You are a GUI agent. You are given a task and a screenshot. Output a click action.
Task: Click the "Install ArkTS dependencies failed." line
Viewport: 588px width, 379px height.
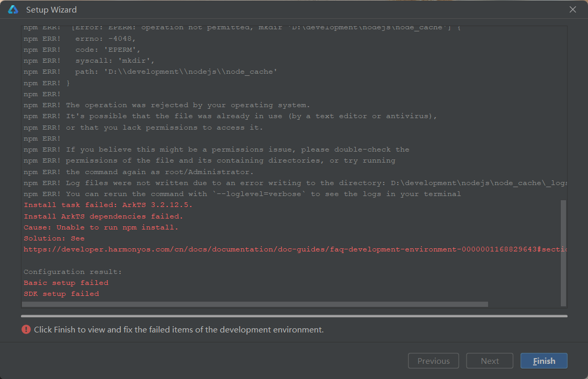(104, 216)
